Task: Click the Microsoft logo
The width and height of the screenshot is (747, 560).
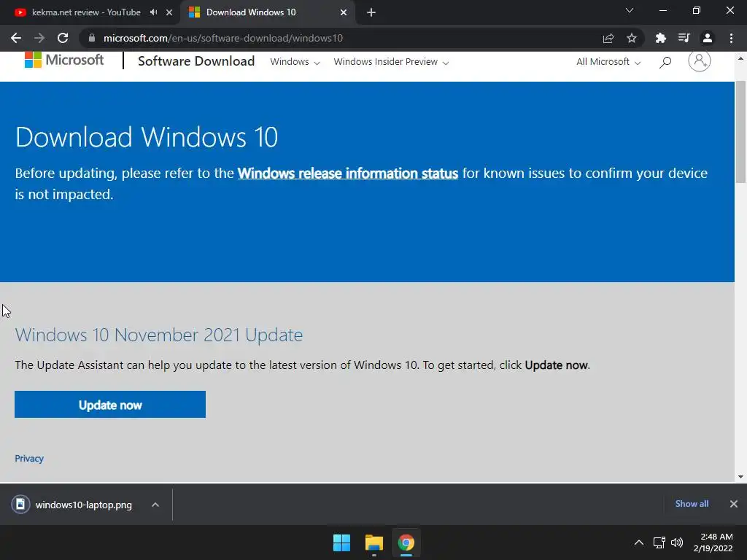Action: (64, 60)
